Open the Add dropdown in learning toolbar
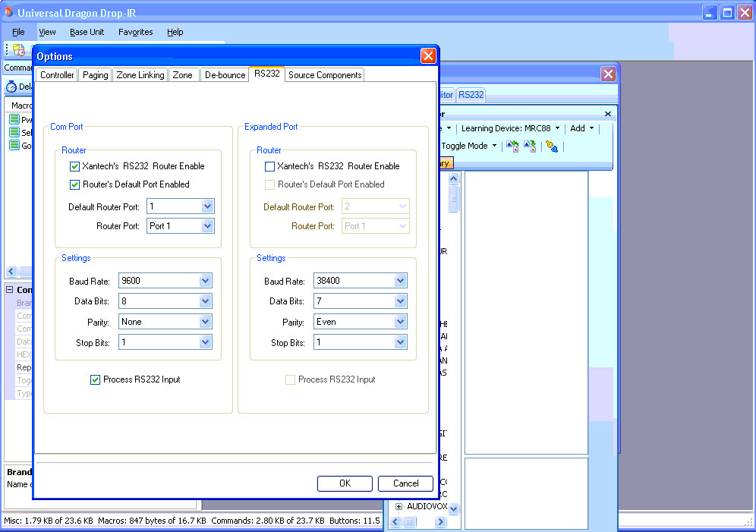The height and width of the screenshot is (532, 756). 582,128
